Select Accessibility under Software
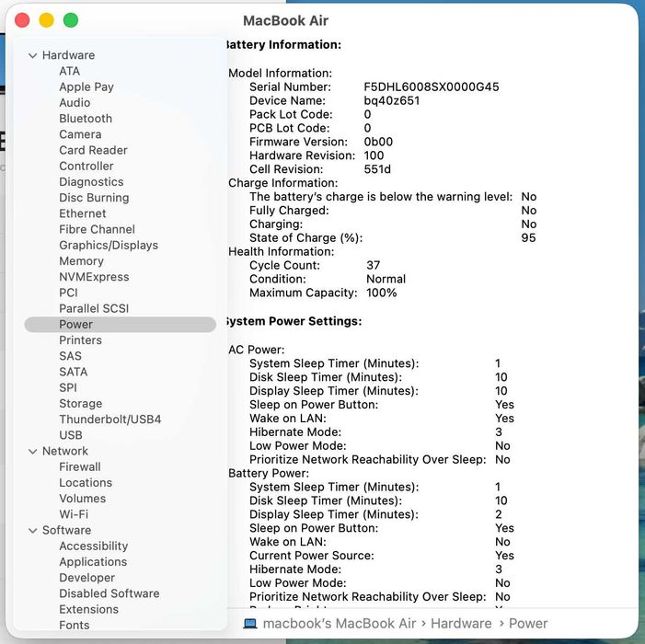The height and width of the screenshot is (644, 645). 94,546
